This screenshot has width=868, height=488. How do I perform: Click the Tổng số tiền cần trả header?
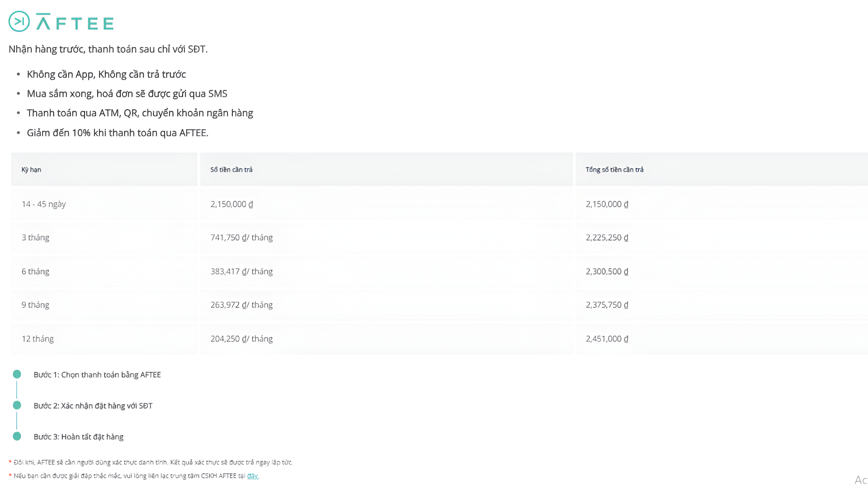pos(614,170)
